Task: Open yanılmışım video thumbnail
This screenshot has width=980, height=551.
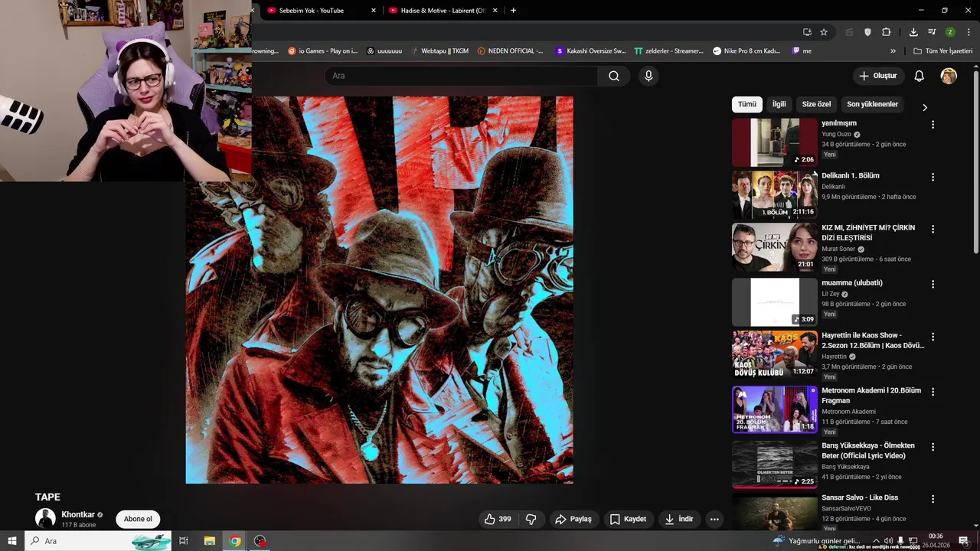Action: point(775,142)
